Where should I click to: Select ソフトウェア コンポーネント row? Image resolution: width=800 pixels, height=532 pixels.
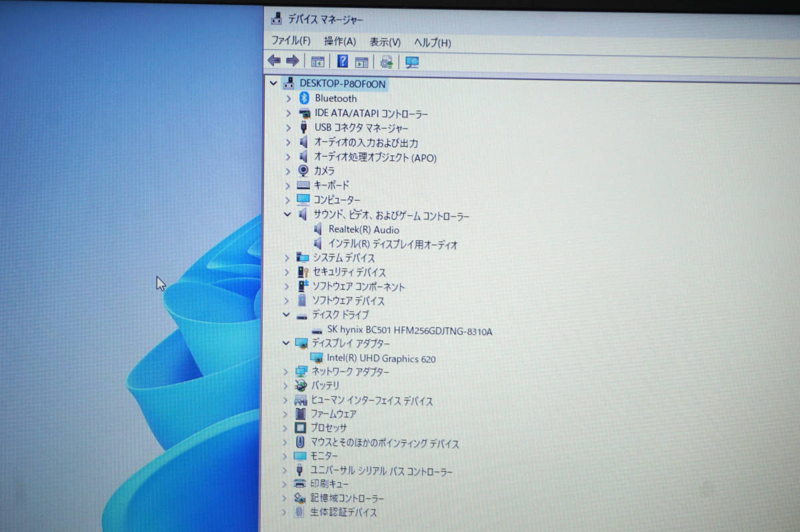(x=359, y=287)
